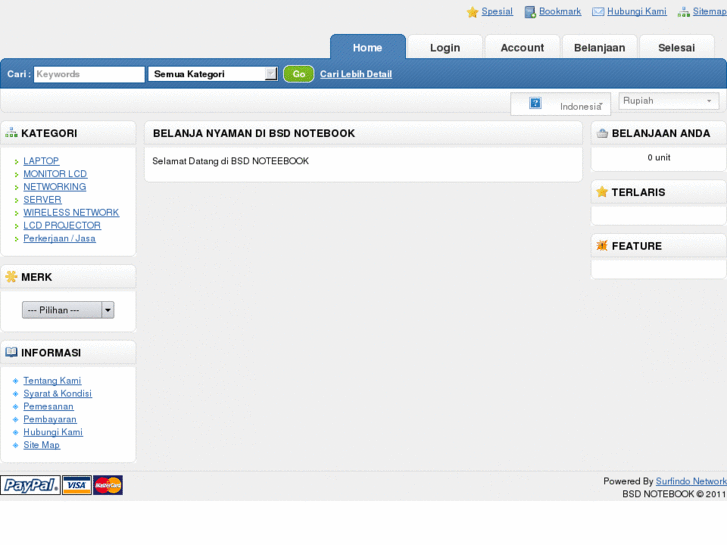Open the Login tab
727x545 pixels.
point(445,47)
